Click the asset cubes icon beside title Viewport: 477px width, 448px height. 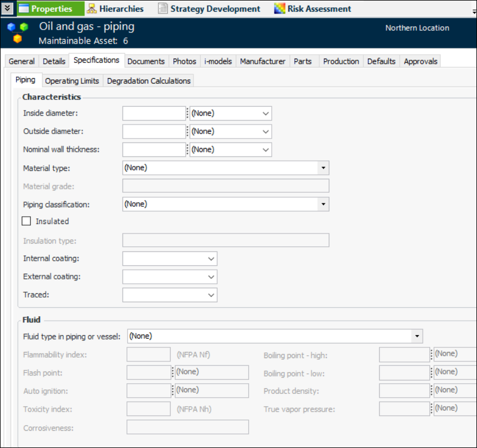(18, 33)
